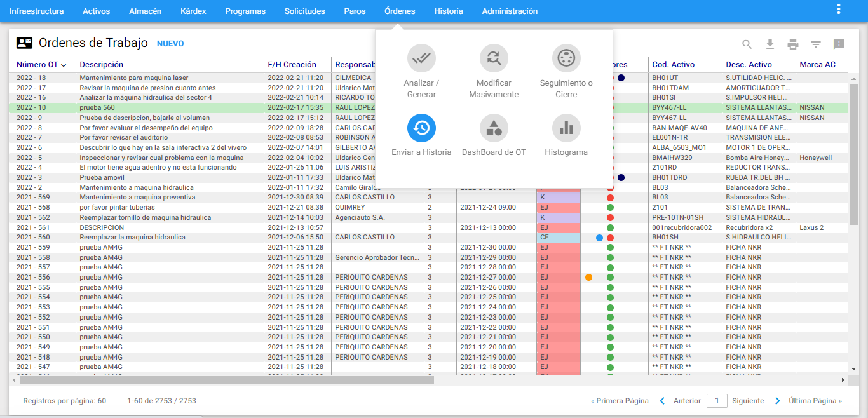Open Programas menu
868x418 pixels.
click(245, 11)
